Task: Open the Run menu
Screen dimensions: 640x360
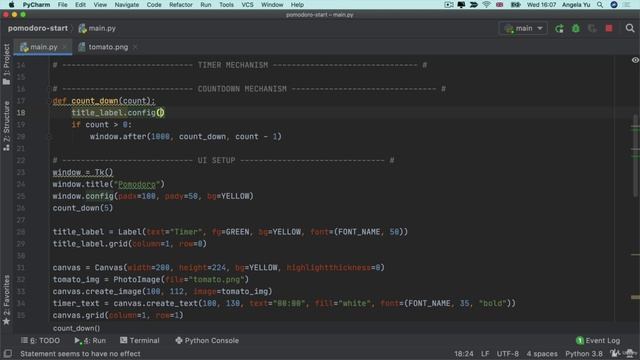Action: click(206, 5)
